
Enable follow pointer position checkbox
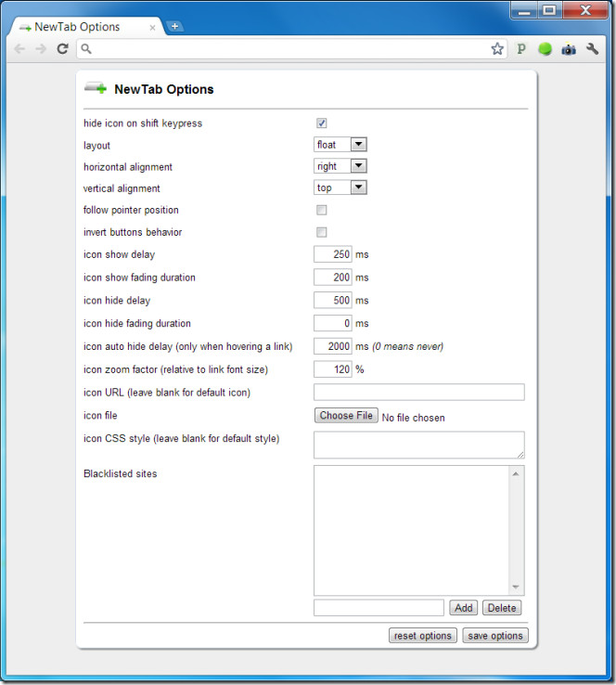[321, 210]
